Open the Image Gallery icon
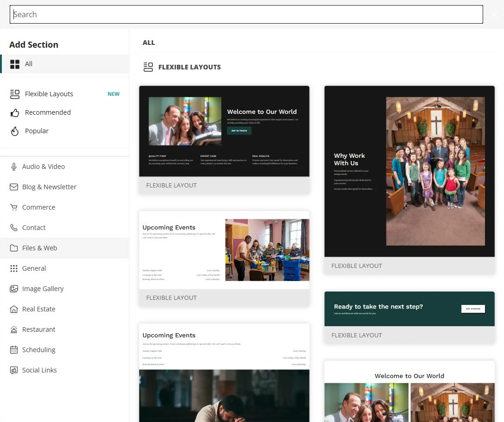 coord(14,289)
